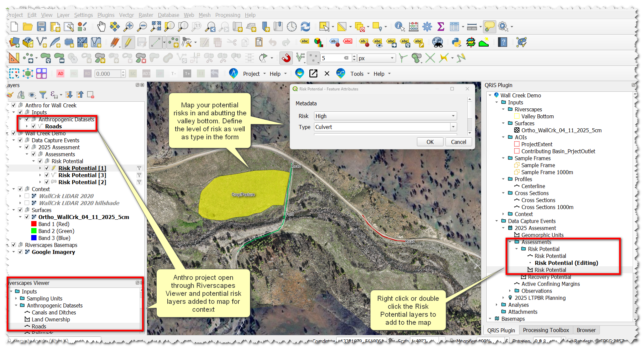This screenshot has height=349, width=644.
Task: Open the Raster menu
Action: pyautogui.click(x=146, y=15)
